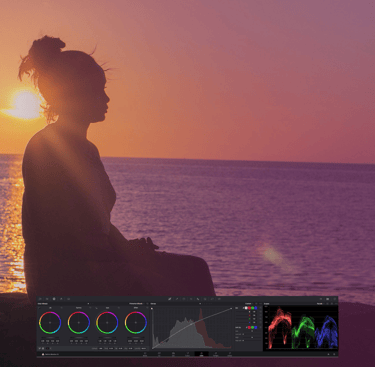Enable the red curve channel button

249,308
